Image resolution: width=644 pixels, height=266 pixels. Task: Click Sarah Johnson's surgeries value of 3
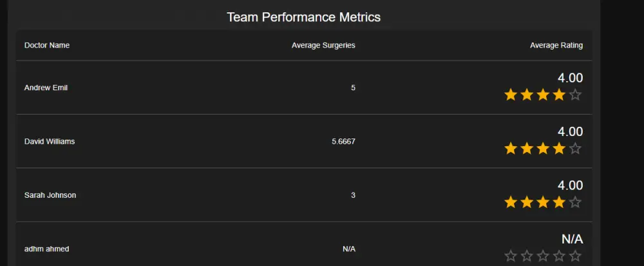(353, 195)
